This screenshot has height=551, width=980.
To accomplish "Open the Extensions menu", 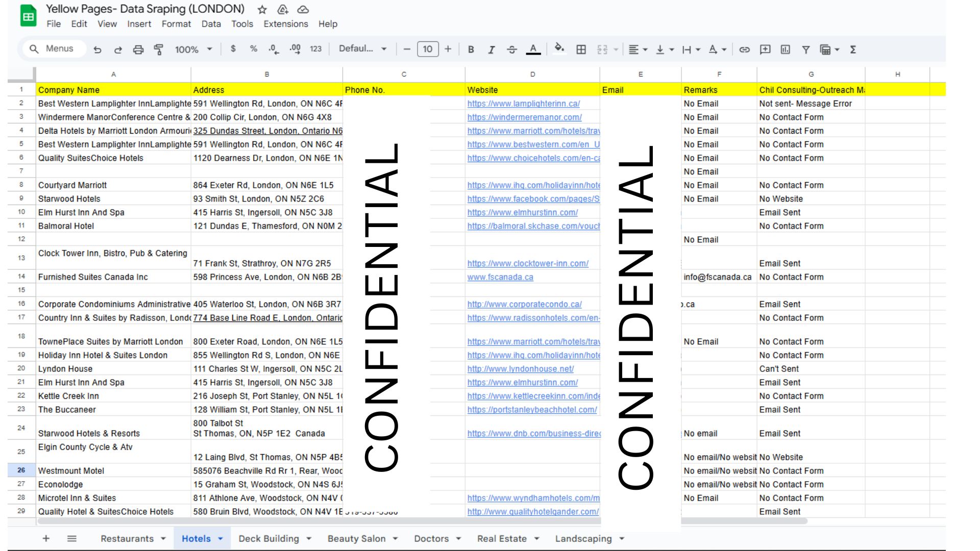I will [x=285, y=24].
